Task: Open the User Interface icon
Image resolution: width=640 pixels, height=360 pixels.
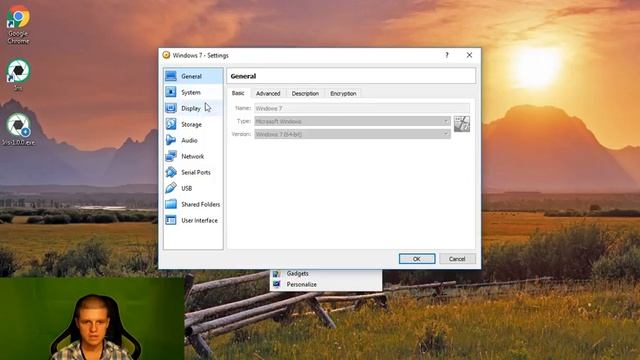Action: [171, 220]
